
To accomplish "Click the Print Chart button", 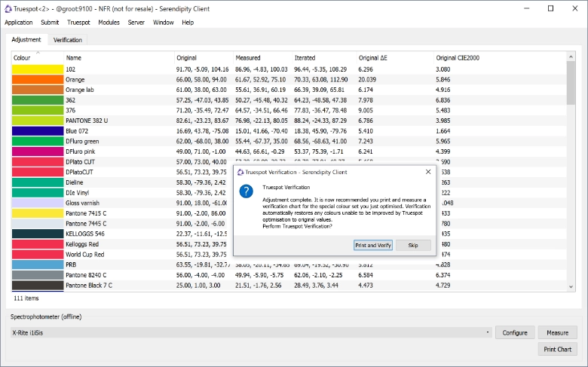I will [x=559, y=349].
